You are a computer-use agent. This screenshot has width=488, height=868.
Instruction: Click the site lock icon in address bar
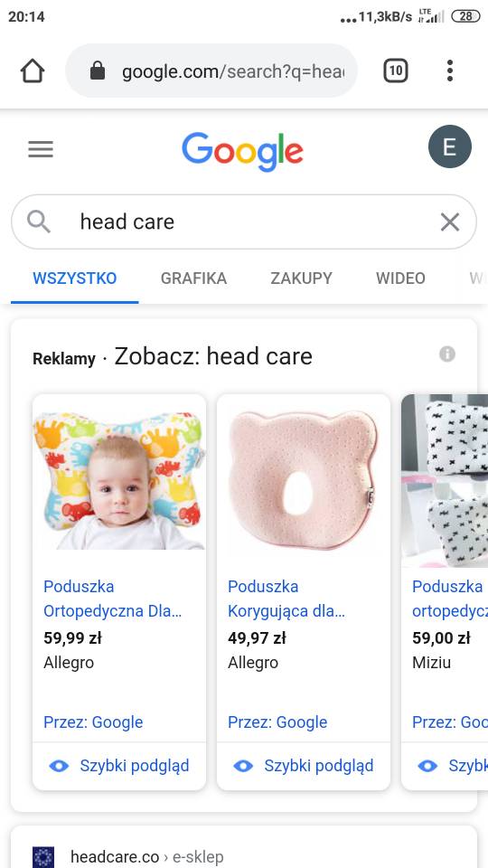(x=98, y=71)
